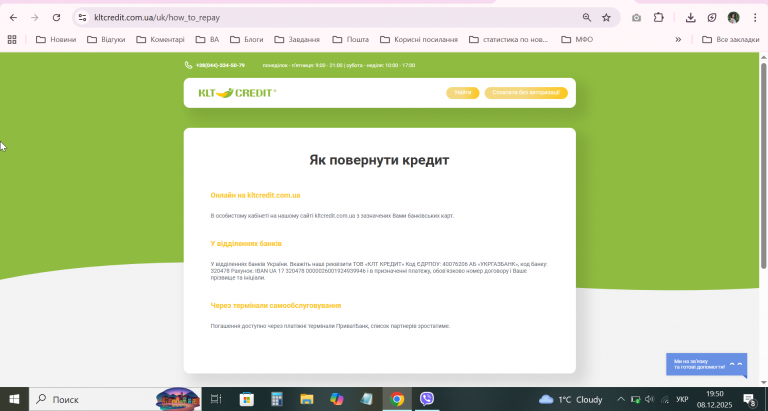
Task: Click the Chrome icon on taskbar
Action: (397, 399)
